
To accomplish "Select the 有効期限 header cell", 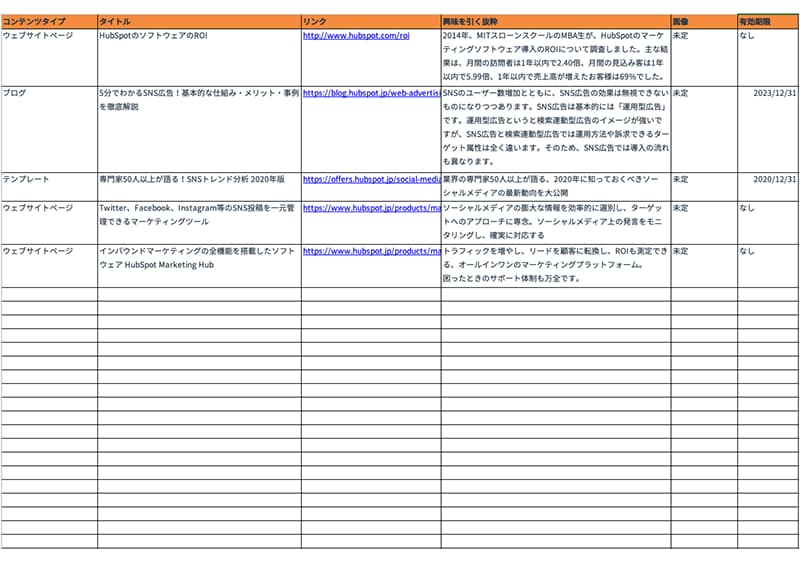I will [x=768, y=21].
